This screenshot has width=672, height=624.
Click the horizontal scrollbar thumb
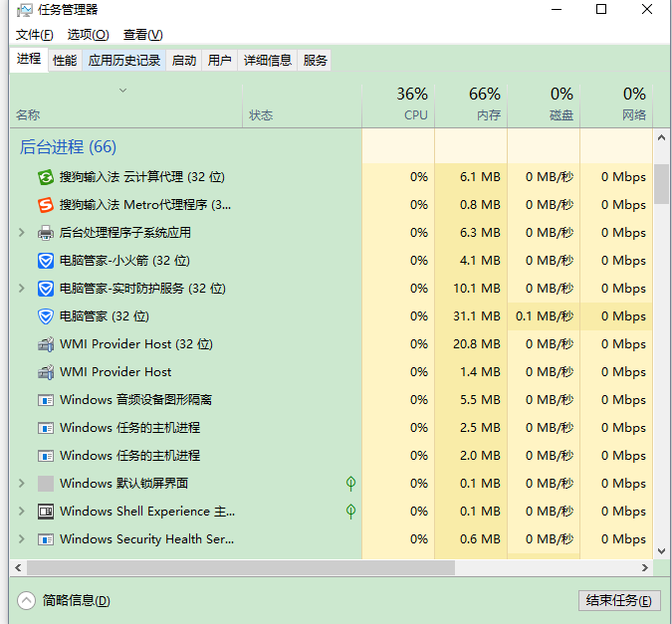[241, 568]
